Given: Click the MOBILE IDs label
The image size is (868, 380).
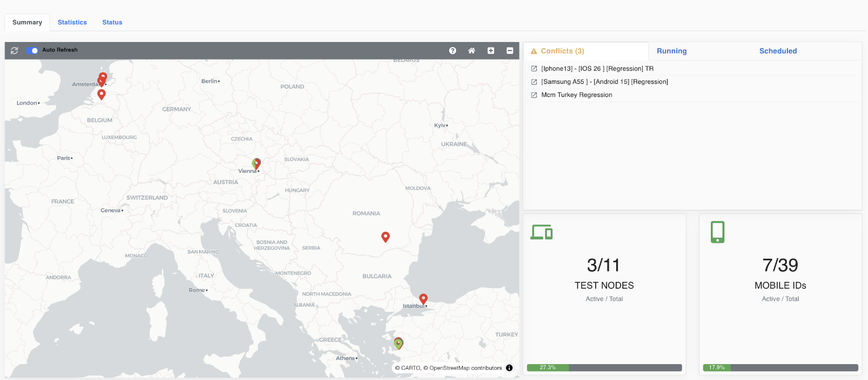Looking at the screenshot, I should point(780,285).
